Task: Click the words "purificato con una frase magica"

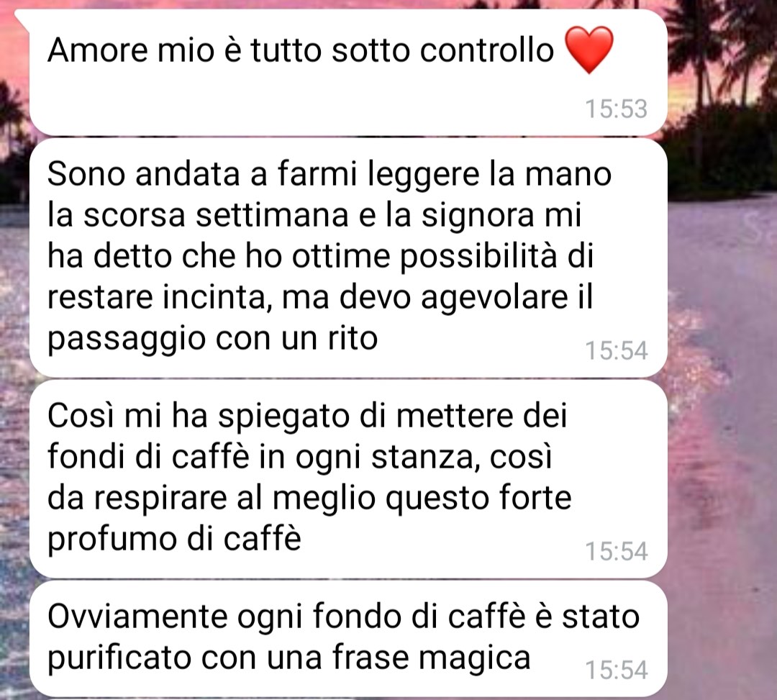Action: coord(289,659)
